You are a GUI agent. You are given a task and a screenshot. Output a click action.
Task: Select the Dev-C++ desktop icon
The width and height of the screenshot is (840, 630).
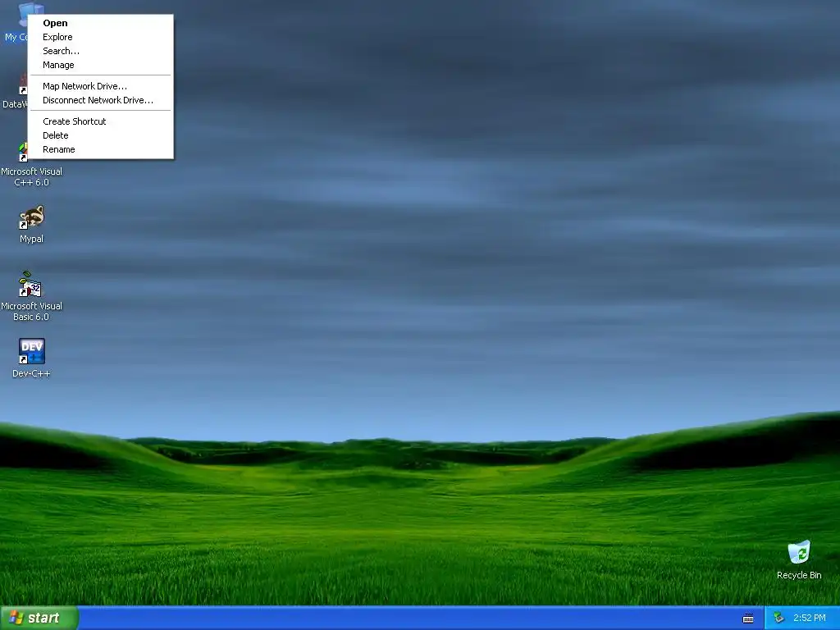[x=32, y=351]
